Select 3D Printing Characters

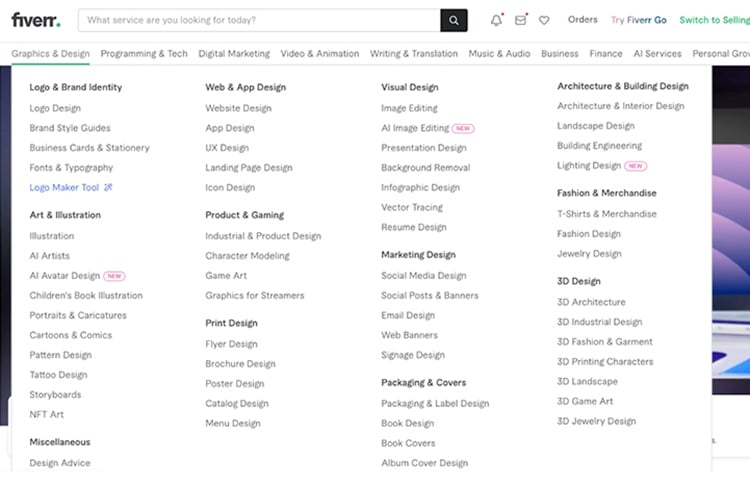click(x=605, y=362)
